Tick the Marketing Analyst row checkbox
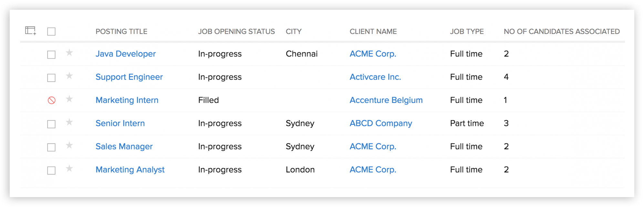 tap(51, 171)
